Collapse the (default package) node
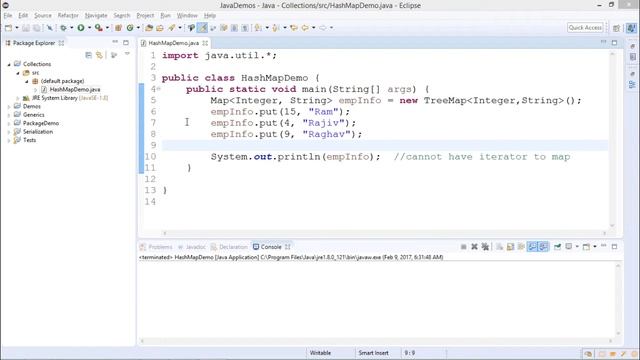The image size is (640, 360). [27, 81]
